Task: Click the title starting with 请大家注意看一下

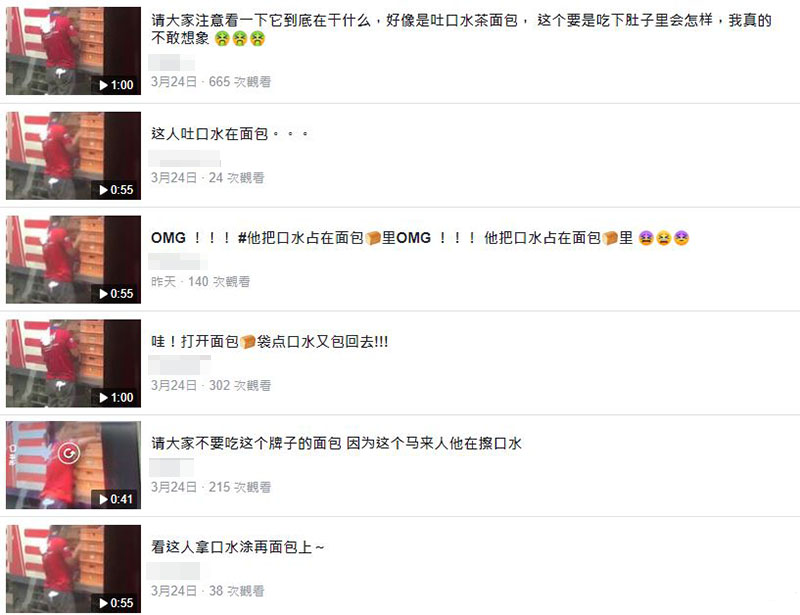Action: (x=461, y=29)
